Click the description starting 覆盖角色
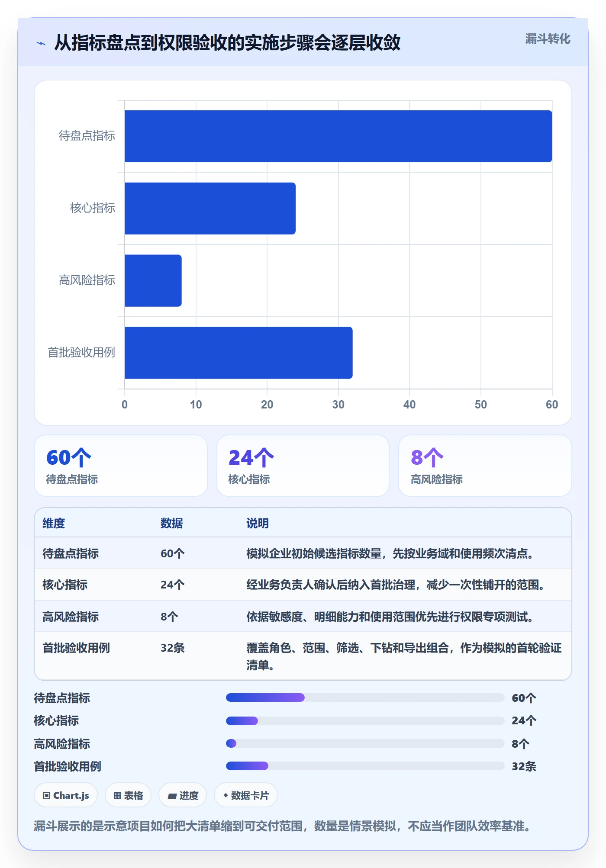Viewport: 606px width, 868px height. [x=404, y=656]
